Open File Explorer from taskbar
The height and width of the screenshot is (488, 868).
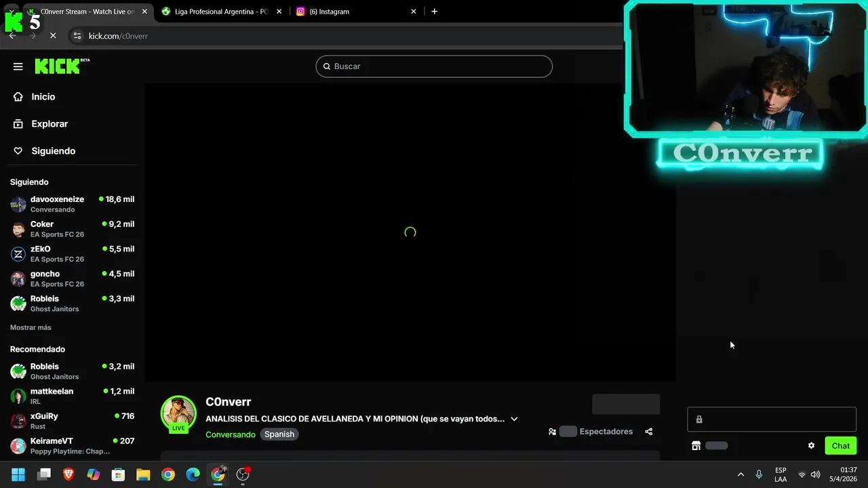(143, 474)
